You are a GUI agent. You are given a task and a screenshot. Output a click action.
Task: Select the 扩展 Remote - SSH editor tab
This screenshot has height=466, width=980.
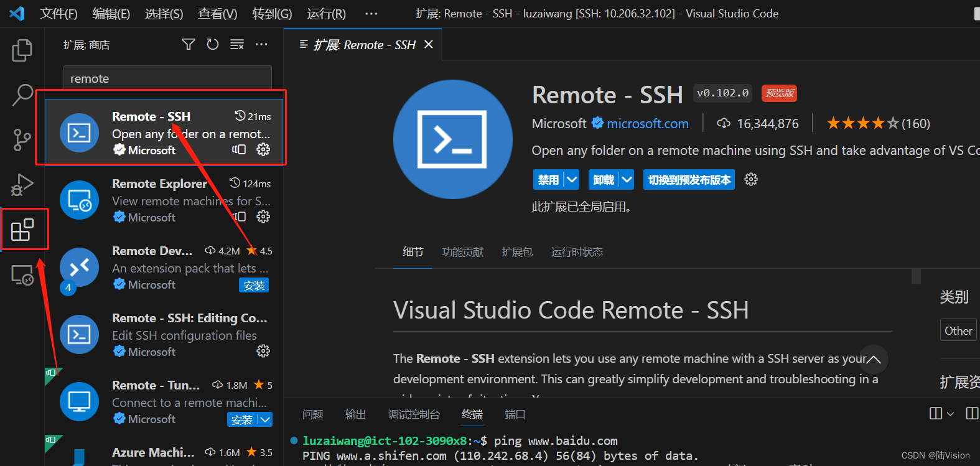pyautogui.click(x=363, y=45)
